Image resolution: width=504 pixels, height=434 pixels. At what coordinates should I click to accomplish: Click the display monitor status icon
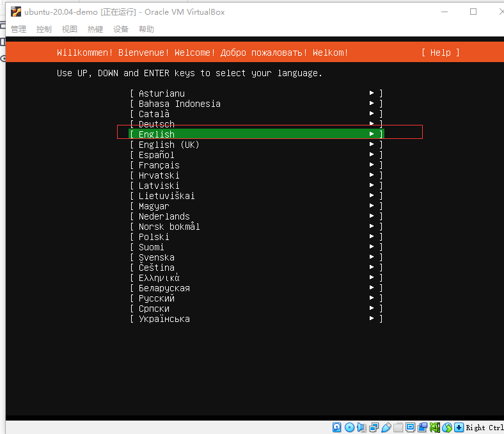click(410, 427)
